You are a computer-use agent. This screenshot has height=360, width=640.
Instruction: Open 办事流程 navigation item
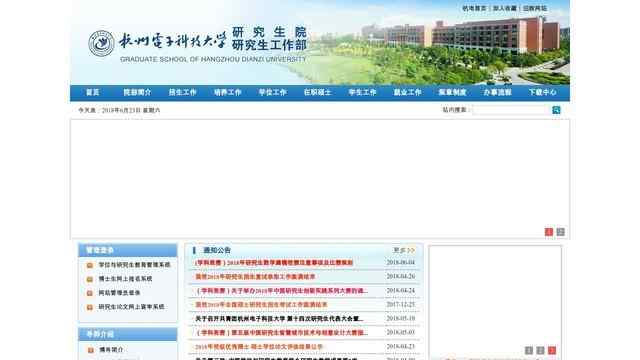click(497, 93)
